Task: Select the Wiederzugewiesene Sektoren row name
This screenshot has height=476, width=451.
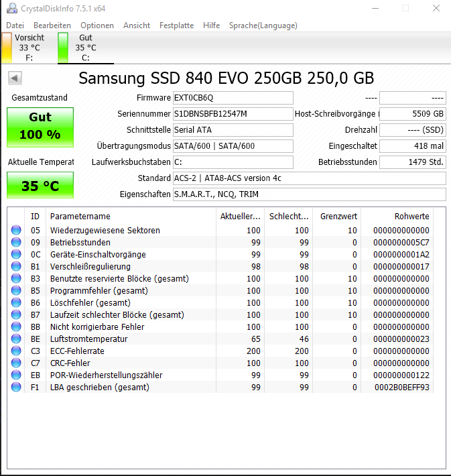Action: click(x=105, y=231)
